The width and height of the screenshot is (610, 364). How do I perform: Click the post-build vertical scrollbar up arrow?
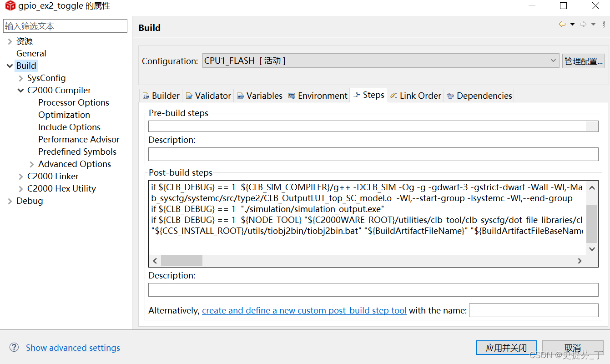[x=592, y=187]
